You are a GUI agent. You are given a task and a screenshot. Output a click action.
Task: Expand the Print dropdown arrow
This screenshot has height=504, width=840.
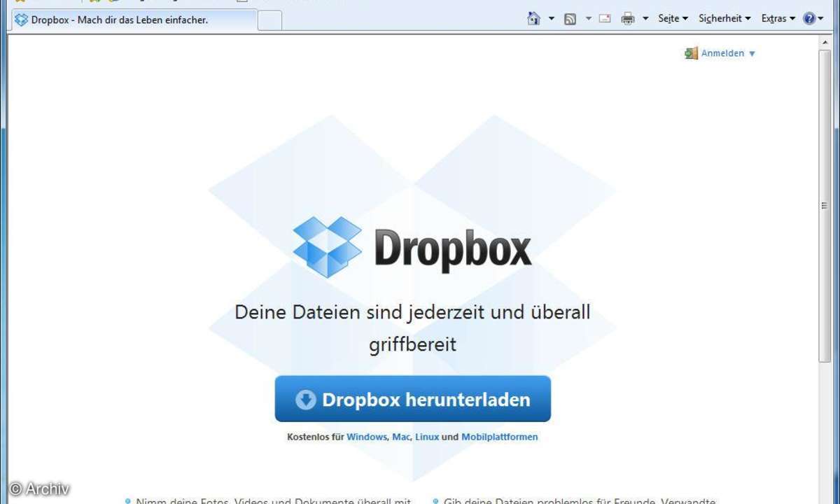[645, 19]
